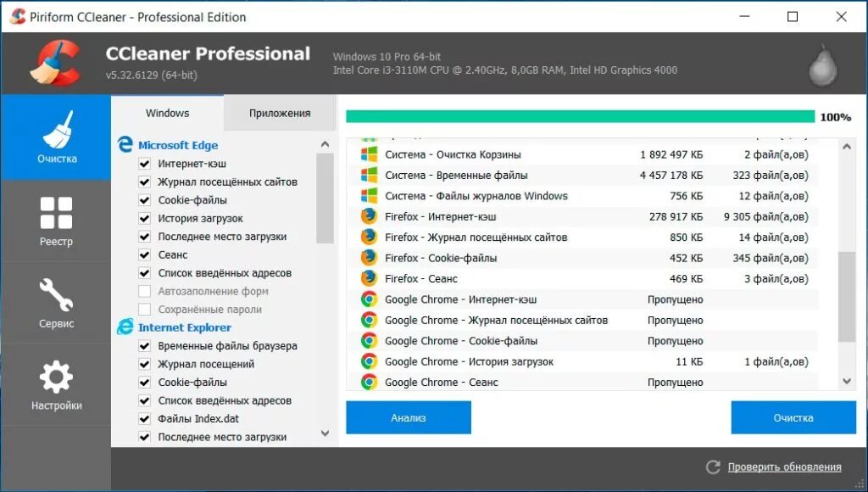Click Chrome icon for Cookie-файлы row

point(369,341)
